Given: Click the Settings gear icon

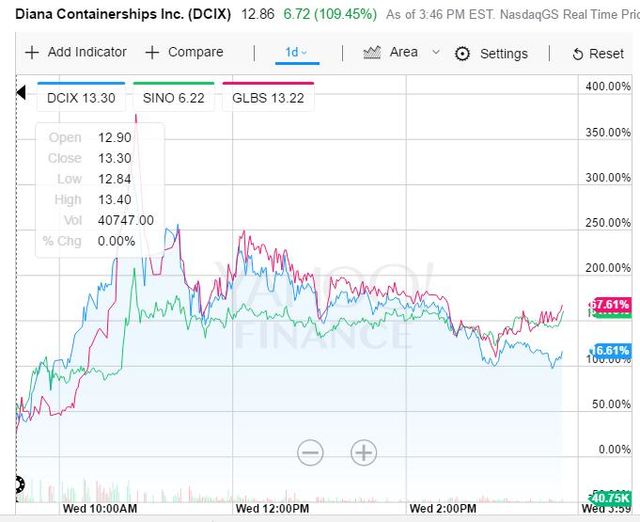Looking at the screenshot, I should click(x=462, y=54).
